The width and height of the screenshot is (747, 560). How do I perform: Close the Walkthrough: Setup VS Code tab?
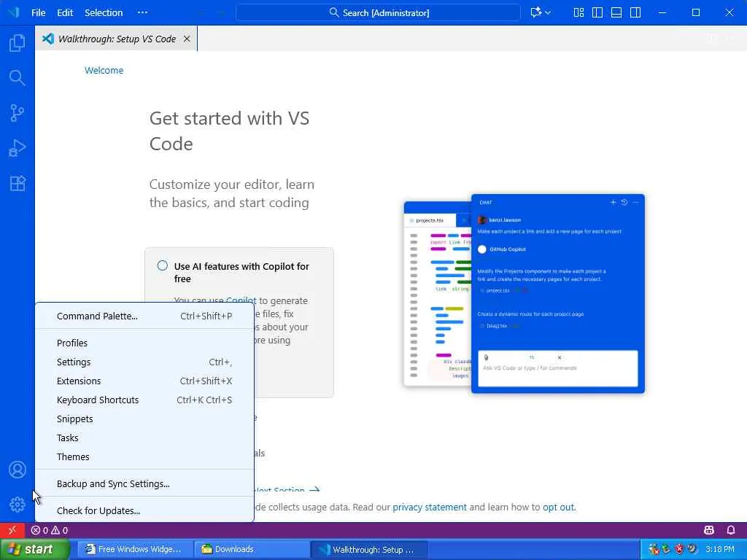coord(187,39)
